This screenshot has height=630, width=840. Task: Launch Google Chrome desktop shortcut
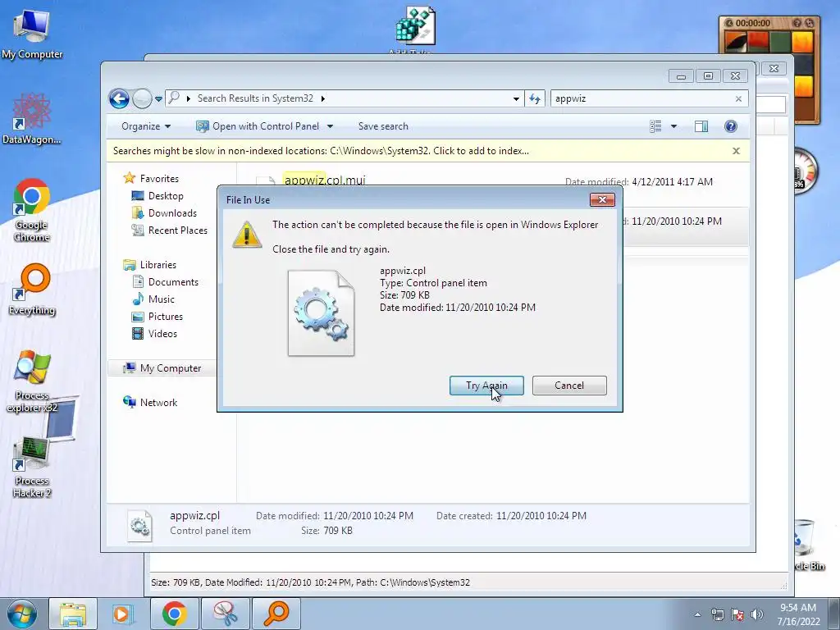point(32,210)
